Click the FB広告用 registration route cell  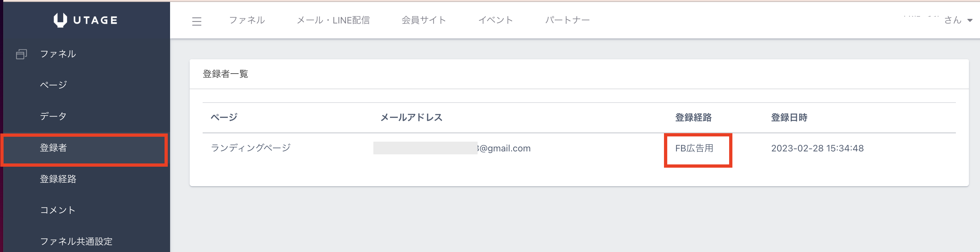click(694, 148)
